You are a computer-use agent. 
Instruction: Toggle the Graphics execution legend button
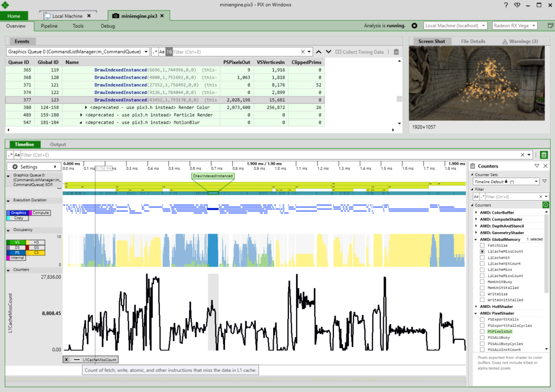coord(19,213)
